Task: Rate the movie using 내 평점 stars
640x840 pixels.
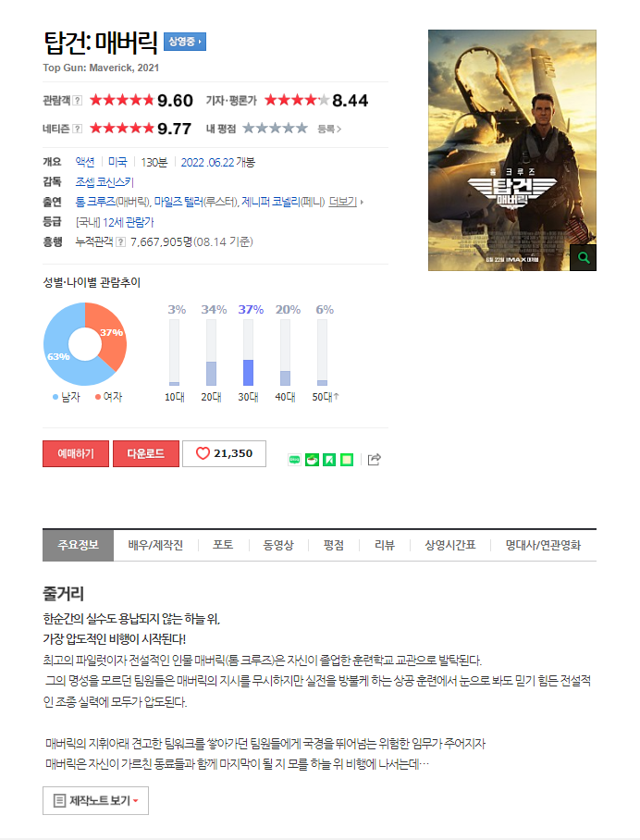Action: point(275,128)
